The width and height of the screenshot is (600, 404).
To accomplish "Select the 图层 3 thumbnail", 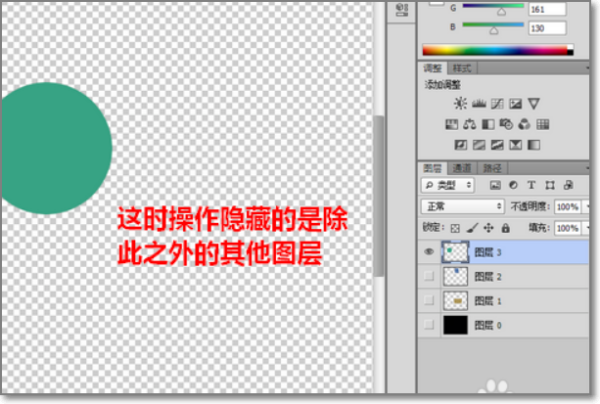I will (455, 252).
